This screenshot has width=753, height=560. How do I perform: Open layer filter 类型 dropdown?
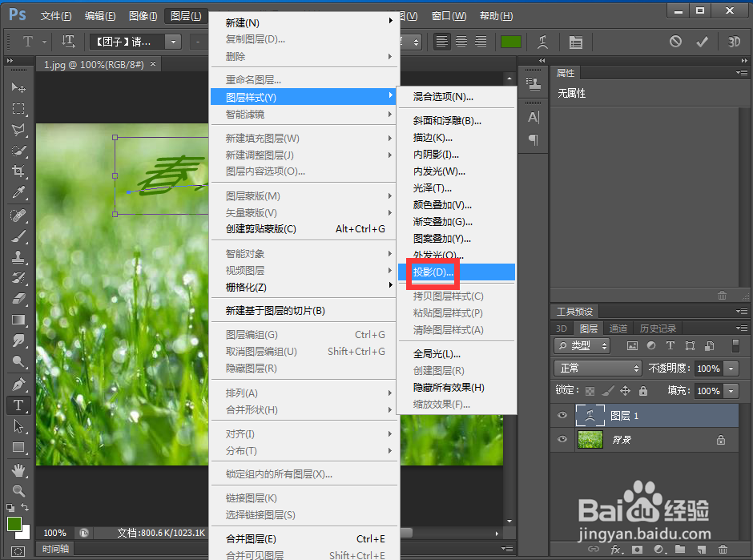click(x=582, y=345)
